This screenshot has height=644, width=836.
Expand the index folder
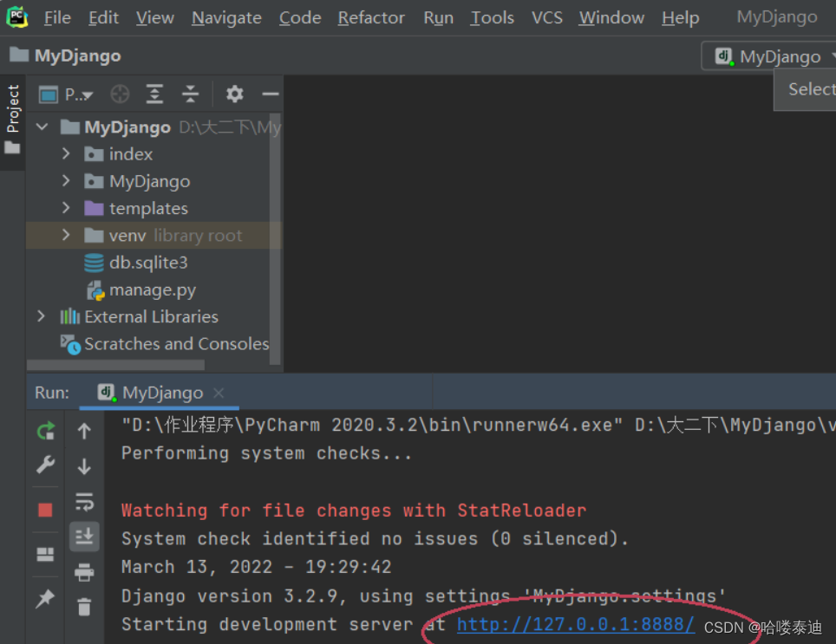point(66,154)
